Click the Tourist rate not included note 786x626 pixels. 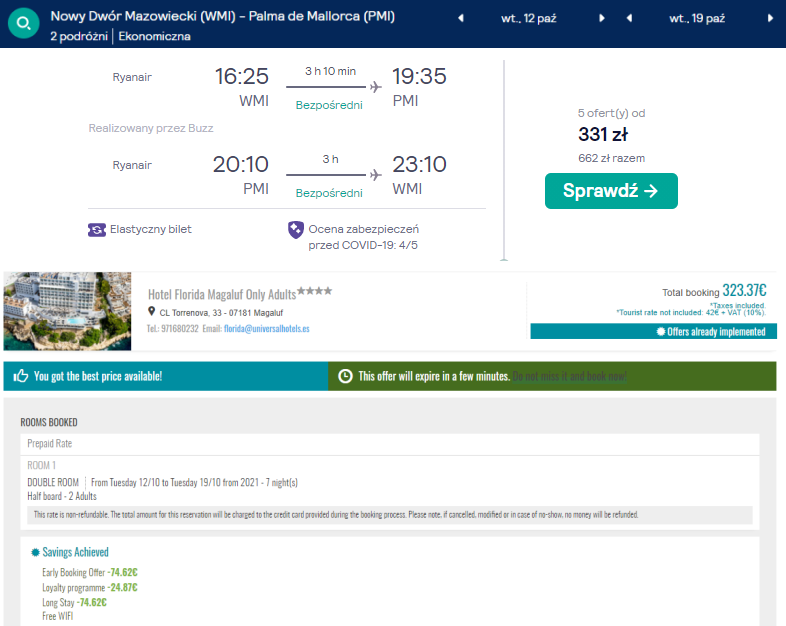click(x=691, y=313)
